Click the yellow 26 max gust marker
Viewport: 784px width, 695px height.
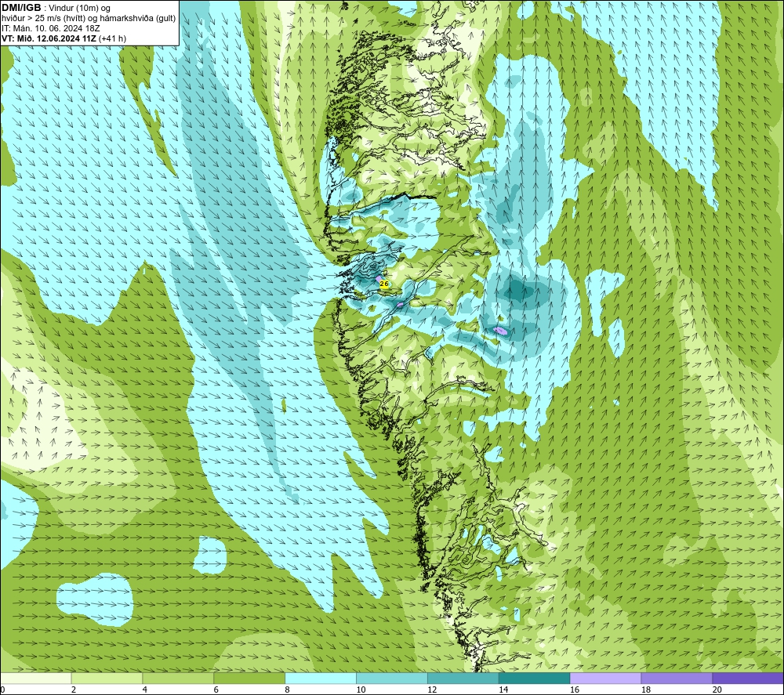pyautogui.click(x=384, y=284)
